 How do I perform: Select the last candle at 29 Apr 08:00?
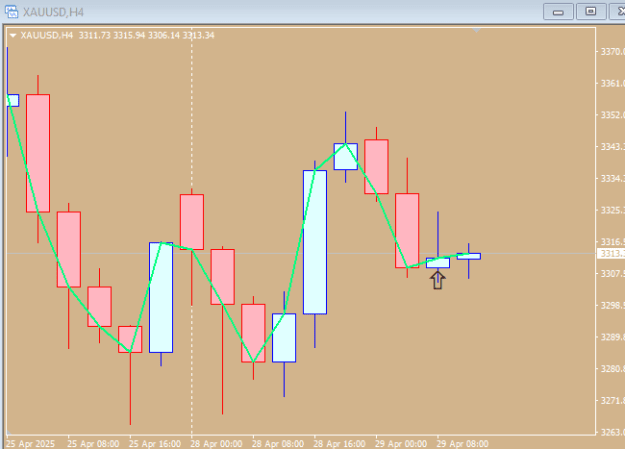pos(469,256)
